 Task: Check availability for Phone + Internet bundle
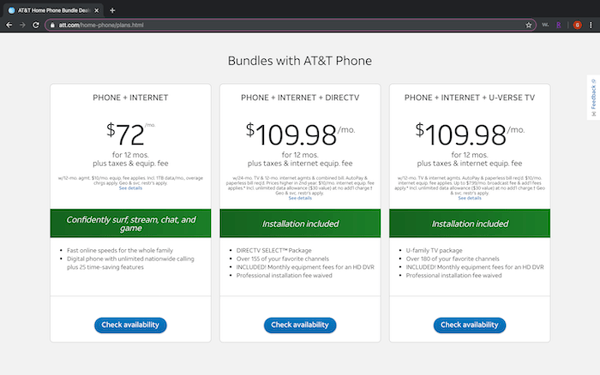130,325
